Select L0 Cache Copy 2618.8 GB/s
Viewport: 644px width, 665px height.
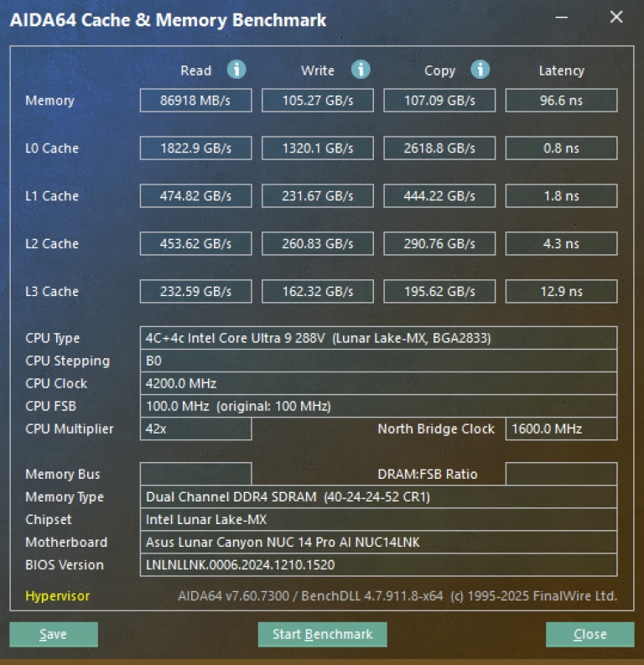(x=439, y=148)
